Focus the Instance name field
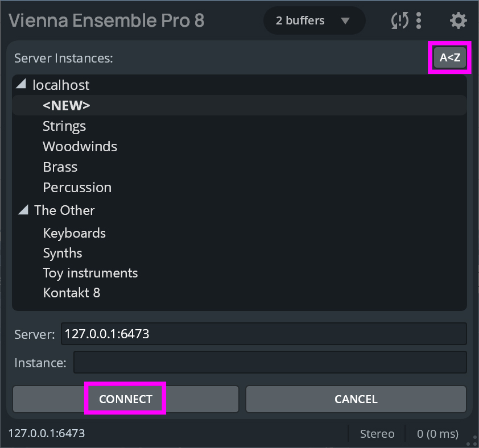The width and height of the screenshot is (479, 448). coord(270,362)
